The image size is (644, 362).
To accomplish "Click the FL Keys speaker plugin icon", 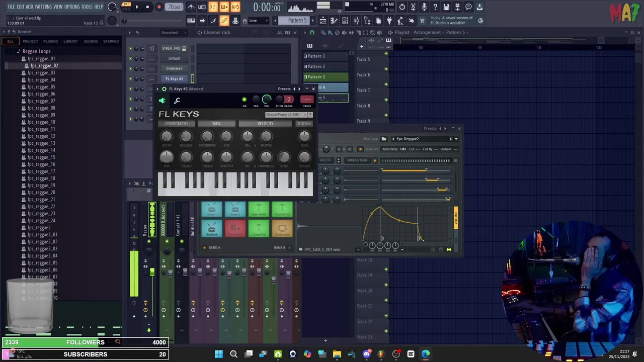I will coord(162,101).
